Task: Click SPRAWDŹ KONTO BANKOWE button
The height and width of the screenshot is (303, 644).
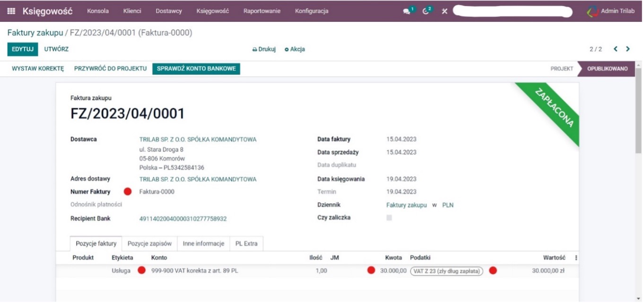Action: (196, 69)
